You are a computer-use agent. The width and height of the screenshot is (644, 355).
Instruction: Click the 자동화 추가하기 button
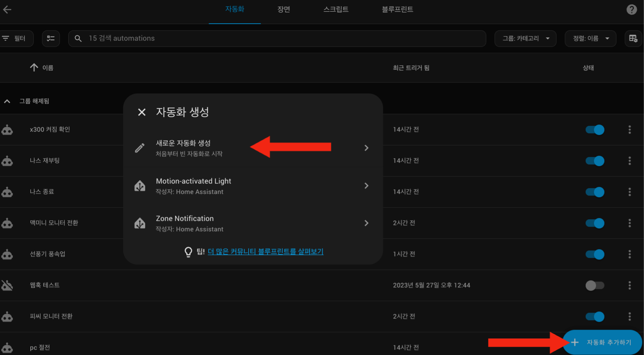pyautogui.click(x=602, y=343)
